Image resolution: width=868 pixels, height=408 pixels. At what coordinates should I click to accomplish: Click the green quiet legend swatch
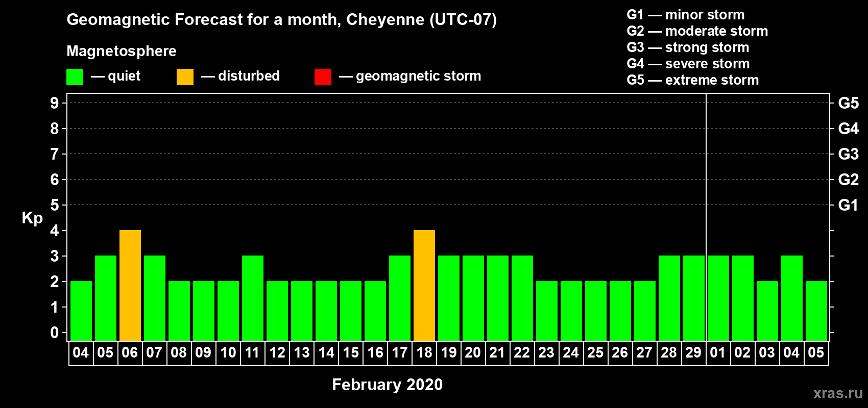(75, 77)
